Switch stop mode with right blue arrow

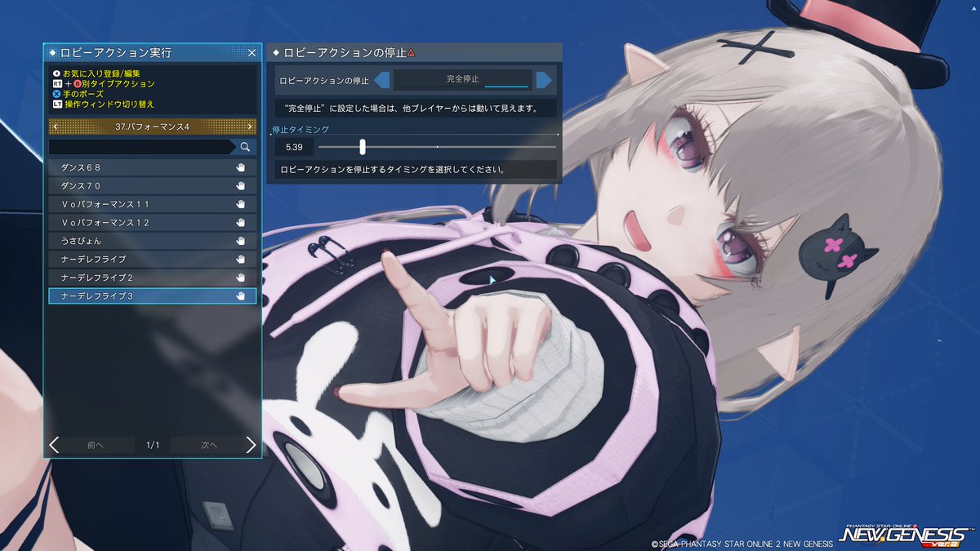pyautogui.click(x=544, y=80)
